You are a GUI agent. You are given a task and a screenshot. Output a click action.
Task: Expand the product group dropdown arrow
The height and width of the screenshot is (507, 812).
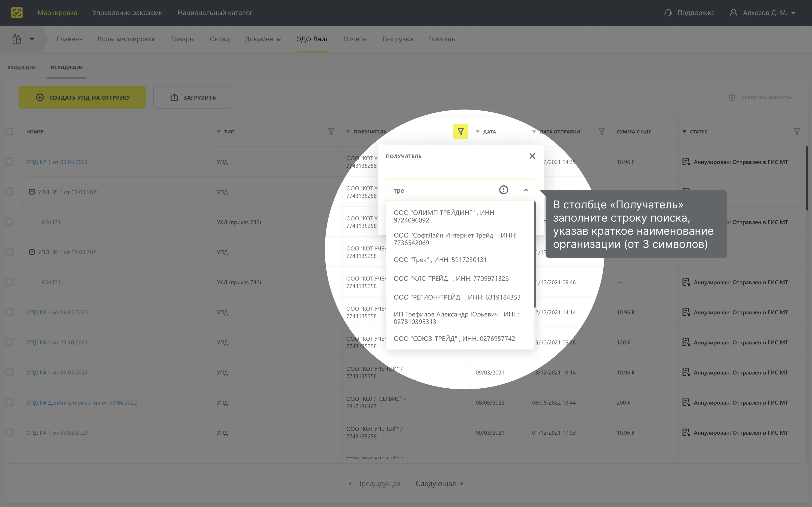point(32,39)
